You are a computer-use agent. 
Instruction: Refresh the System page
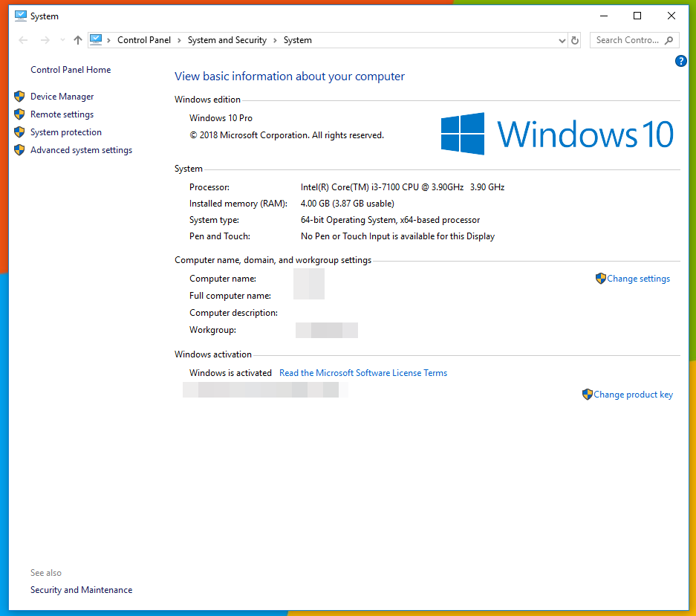coord(575,40)
